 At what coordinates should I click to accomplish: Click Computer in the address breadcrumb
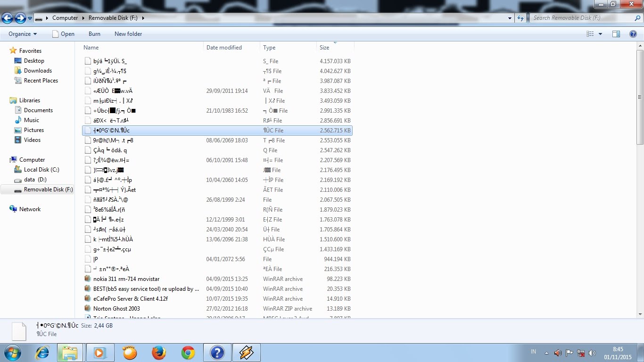click(65, 18)
